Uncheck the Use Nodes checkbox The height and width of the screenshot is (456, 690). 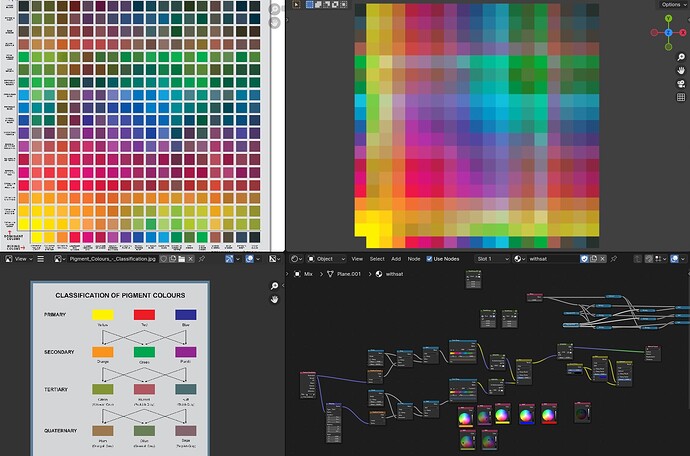click(429, 259)
